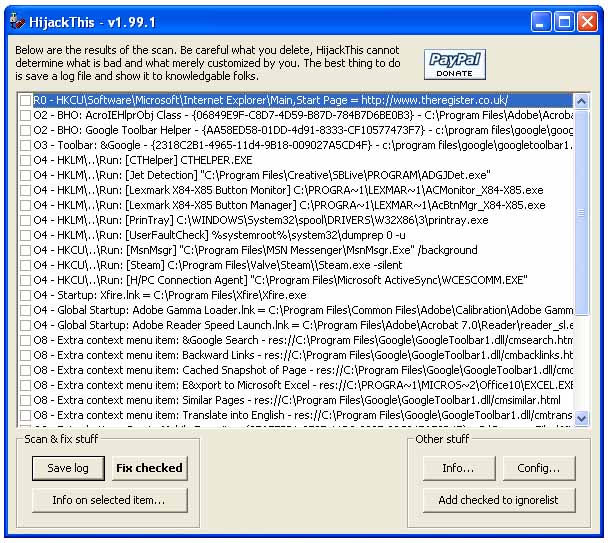Close the HijackThis window
Screen dimensions: 608x543
click(x=587, y=21)
